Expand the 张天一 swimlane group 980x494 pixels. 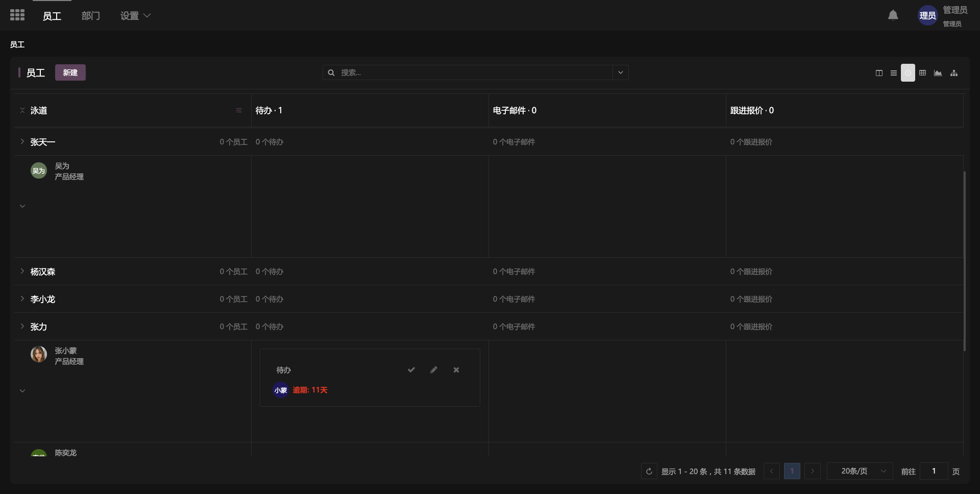coord(22,142)
